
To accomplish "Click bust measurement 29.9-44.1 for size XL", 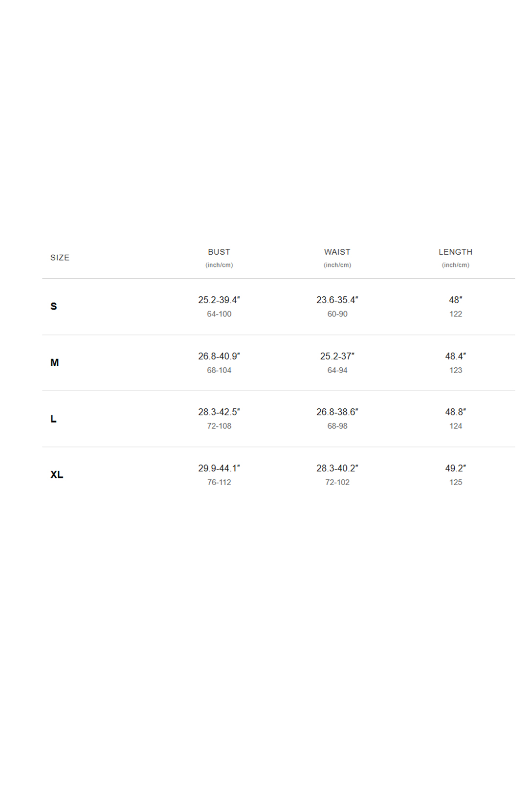I will click(219, 468).
